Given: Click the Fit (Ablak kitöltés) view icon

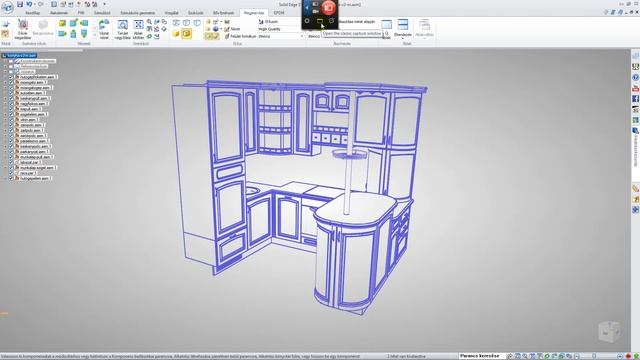Looking at the screenshot, I should point(138,29).
